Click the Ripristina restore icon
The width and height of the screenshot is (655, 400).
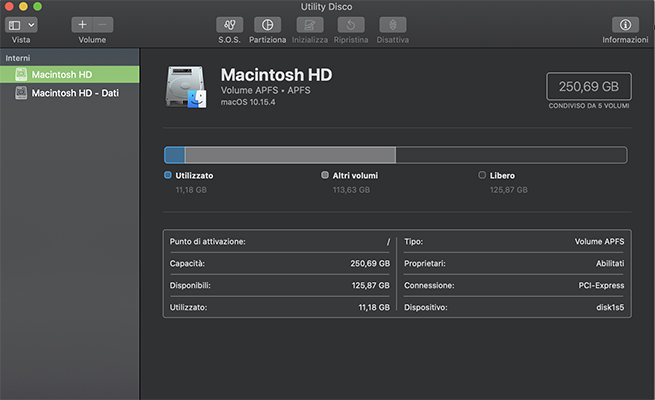pyautogui.click(x=351, y=25)
